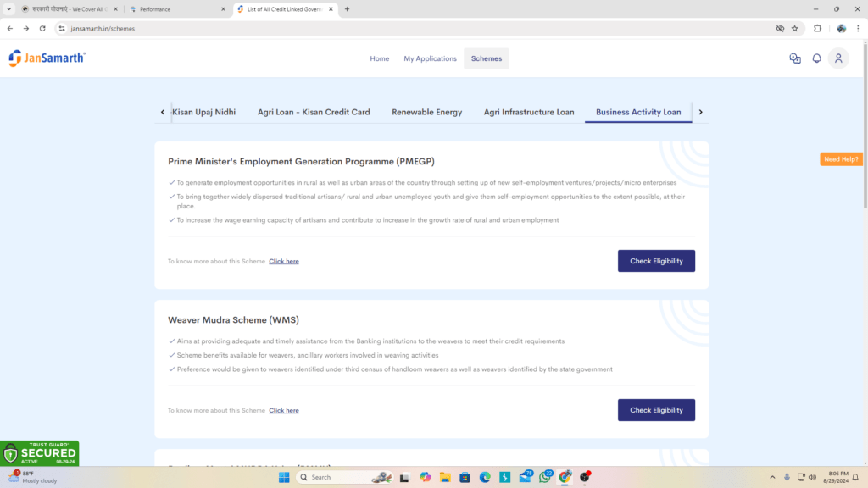Click the Trust Guard Secured badge
The width and height of the screenshot is (868, 488).
(x=39, y=453)
